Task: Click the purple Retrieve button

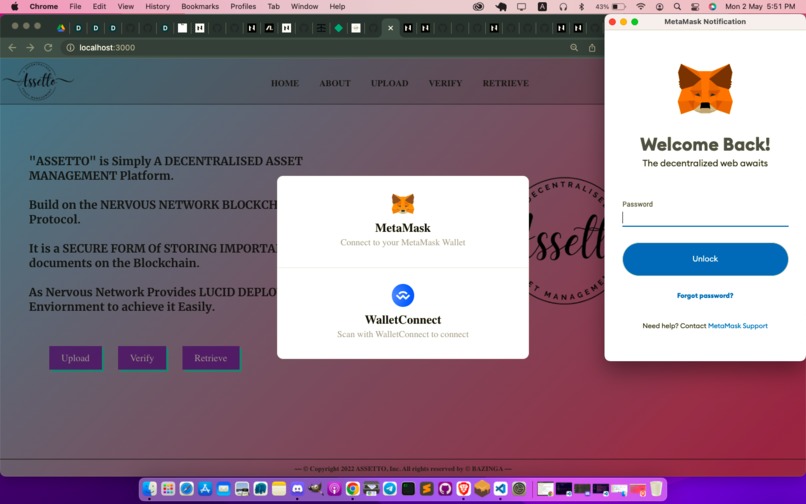Action: (211, 358)
